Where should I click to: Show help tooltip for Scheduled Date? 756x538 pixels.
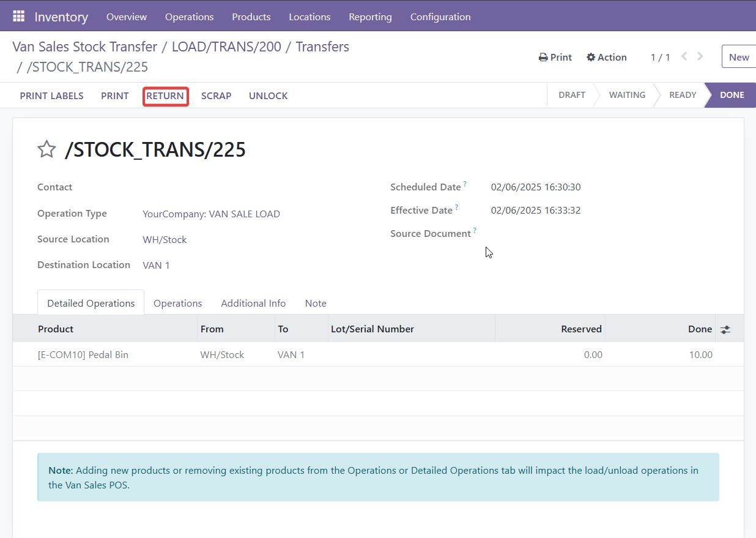tap(465, 184)
